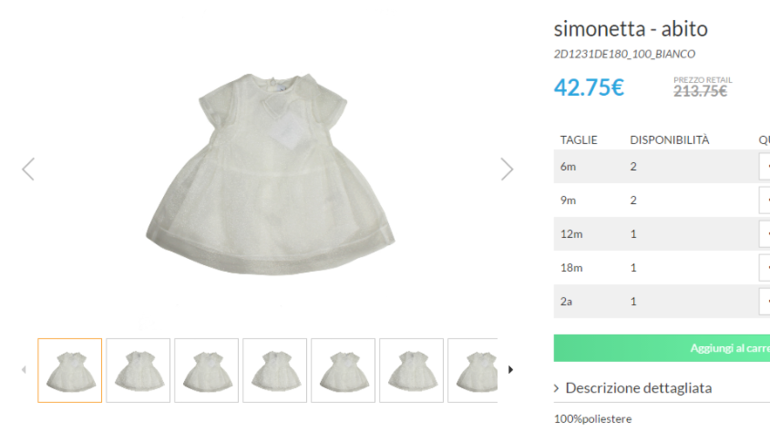Image resolution: width=770 pixels, height=442 pixels.
Task: Select the second dress thumbnail
Action: [x=138, y=370]
